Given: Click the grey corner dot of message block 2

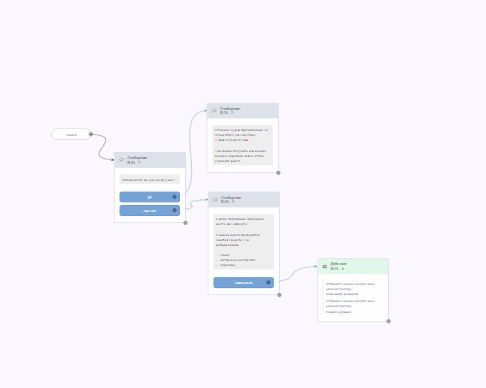Looking at the screenshot, I should pos(278,173).
